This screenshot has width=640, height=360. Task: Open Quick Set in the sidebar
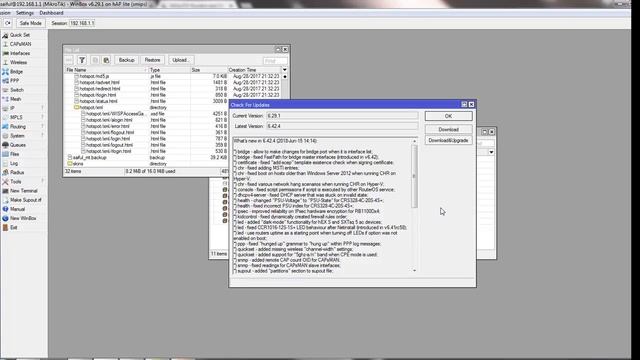point(20,35)
